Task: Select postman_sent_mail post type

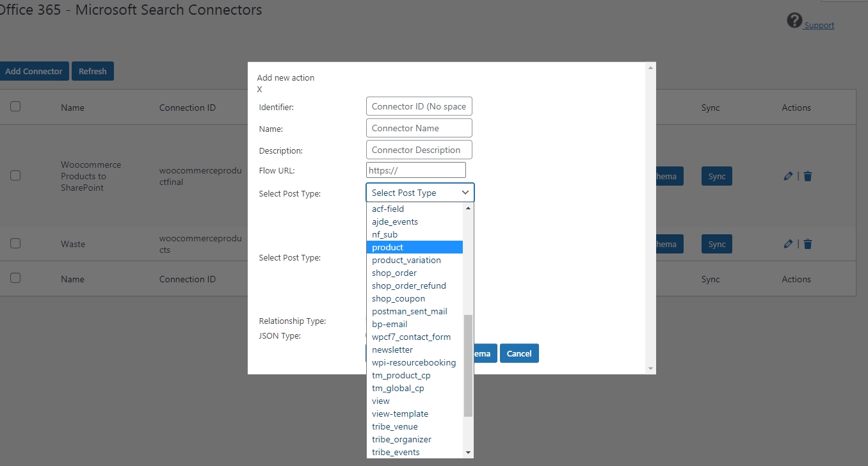Action: tap(415, 311)
